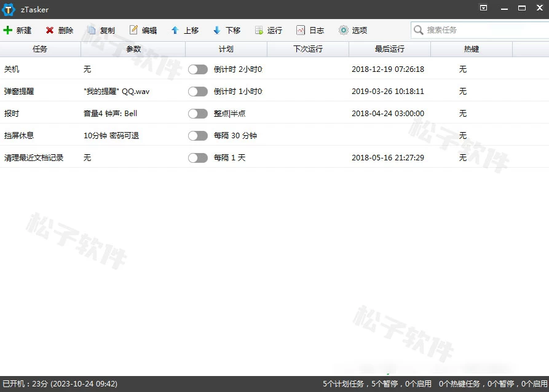Click the 复制 copy icon

coord(92,30)
